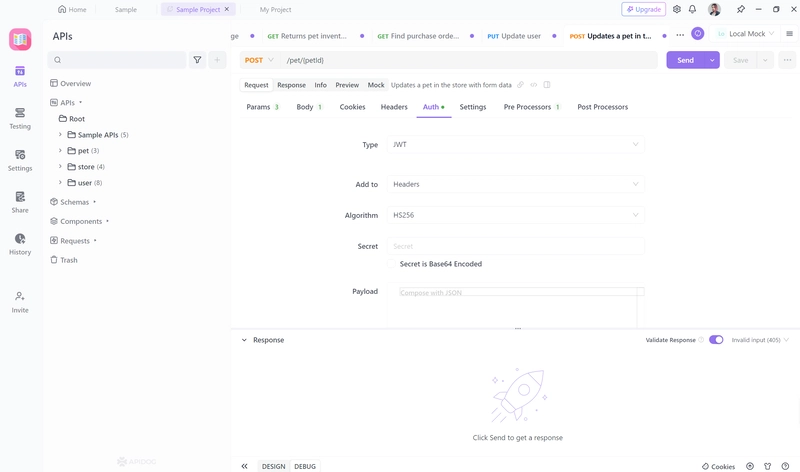Image resolution: width=800 pixels, height=472 pixels.
Task: Open the Local Mock environment dropdown
Action: pyautogui.click(x=745, y=34)
